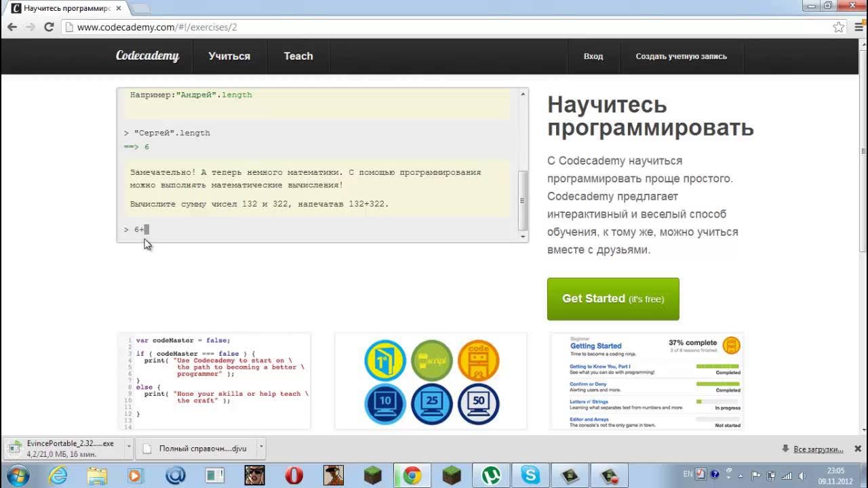The height and width of the screenshot is (488, 868).
Task: Click the Вход login link
Action: point(593,56)
